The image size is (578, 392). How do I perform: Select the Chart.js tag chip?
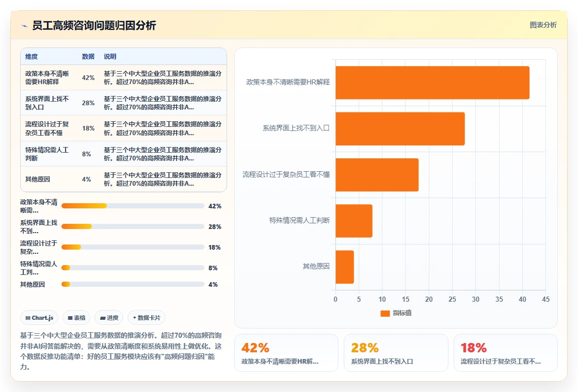[x=39, y=318]
